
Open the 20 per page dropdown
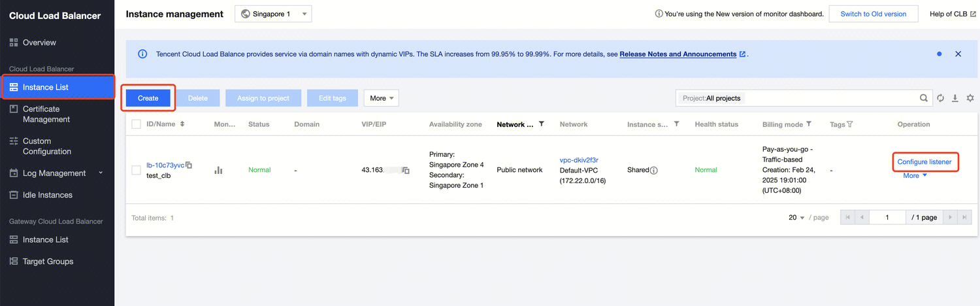point(796,218)
